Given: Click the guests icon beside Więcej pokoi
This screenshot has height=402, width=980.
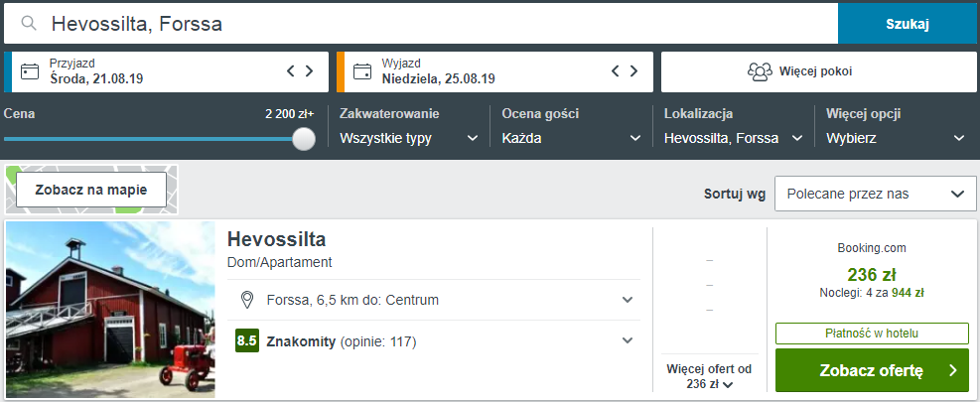Looking at the screenshot, I should coord(760,71).
